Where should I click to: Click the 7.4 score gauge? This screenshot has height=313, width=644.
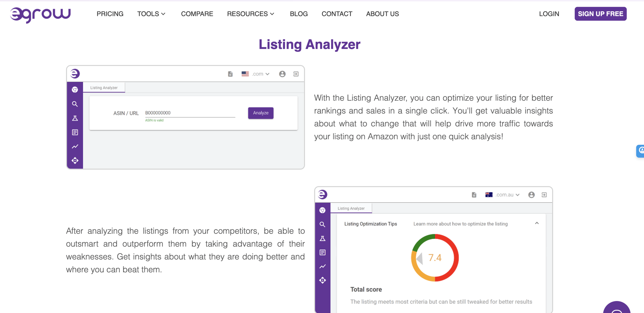(x=435, y=258)
